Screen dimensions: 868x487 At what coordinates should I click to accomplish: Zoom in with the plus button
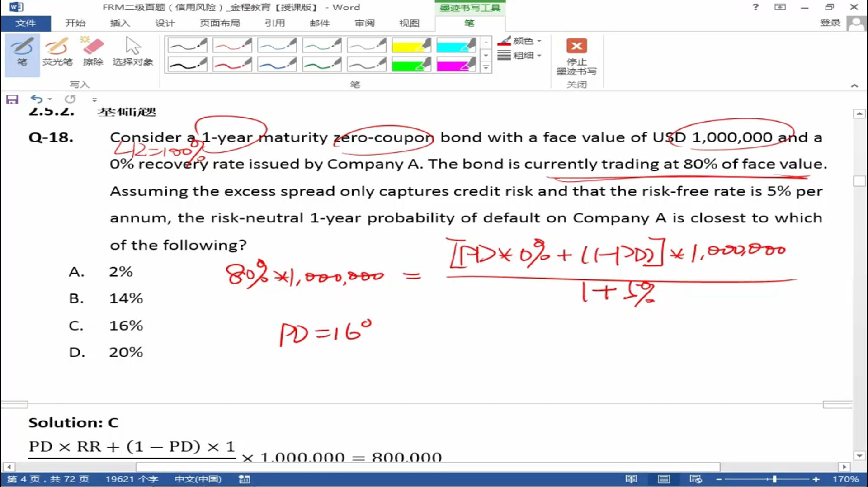816,479
